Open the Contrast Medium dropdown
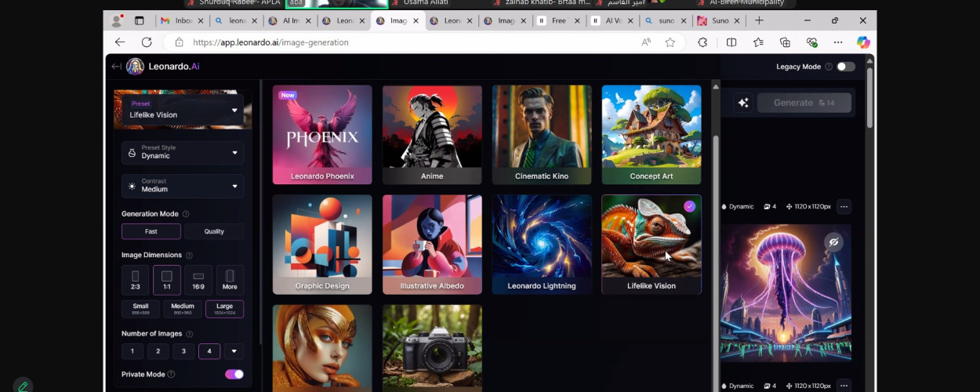Screen dimensions: 980x392 [x=183, y=186]
